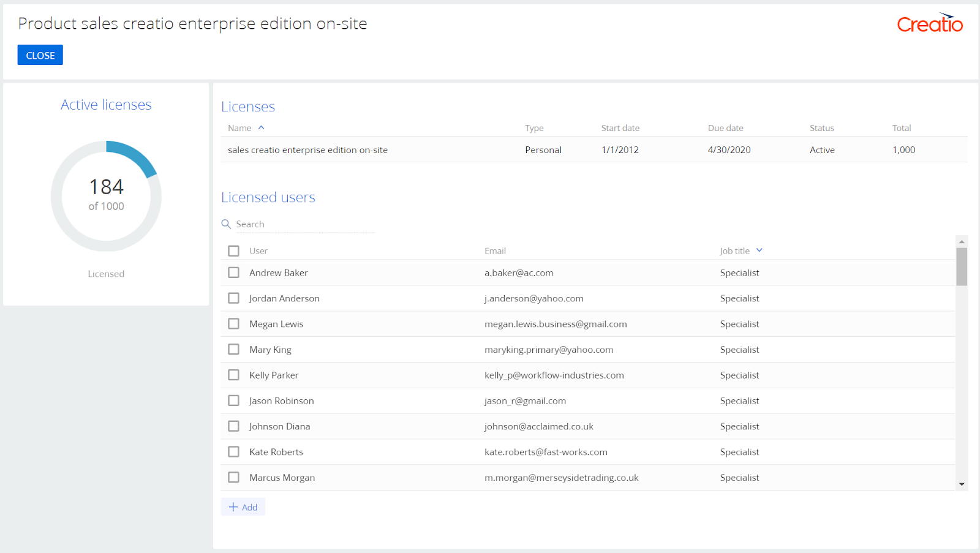The width and height of the screenshot is (980, 553).
Task: Click the Total value 1,000
Action: (904, 150)
